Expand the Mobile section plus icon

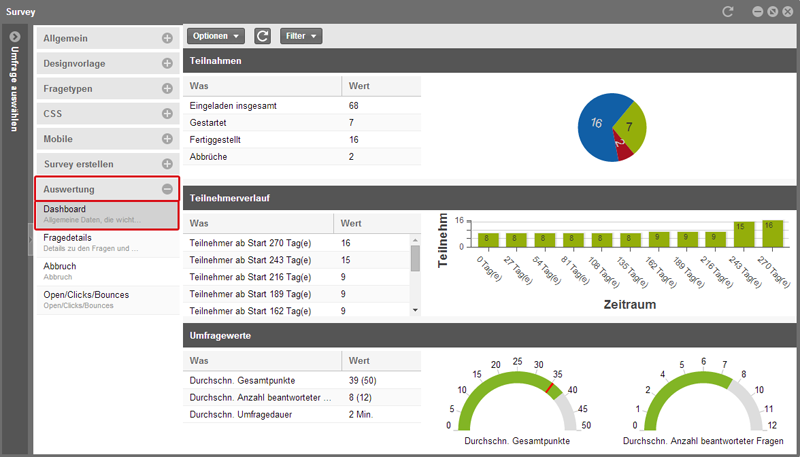[167, 138]
